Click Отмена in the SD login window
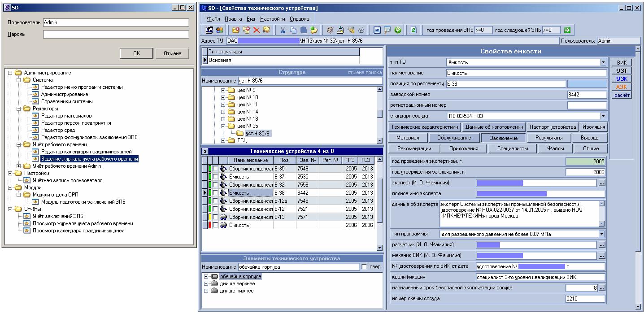Image resolution: width=644 pixels, height=314 pixels. coord(172,53)
